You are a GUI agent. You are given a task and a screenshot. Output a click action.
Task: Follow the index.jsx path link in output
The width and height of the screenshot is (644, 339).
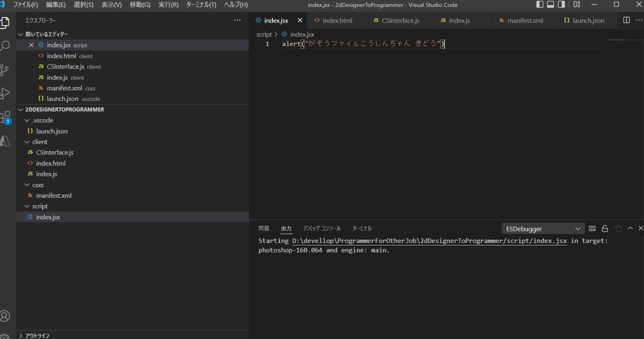click(430, 241)
